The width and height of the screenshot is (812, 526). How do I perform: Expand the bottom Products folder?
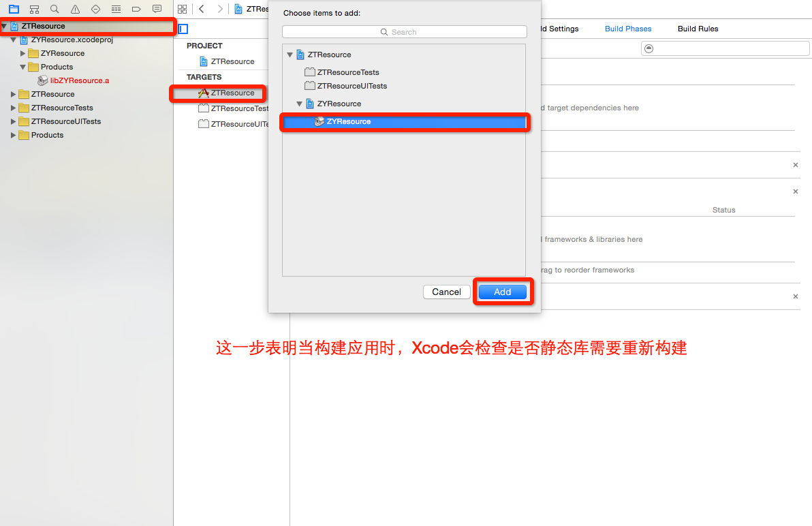tap(14, 135)
